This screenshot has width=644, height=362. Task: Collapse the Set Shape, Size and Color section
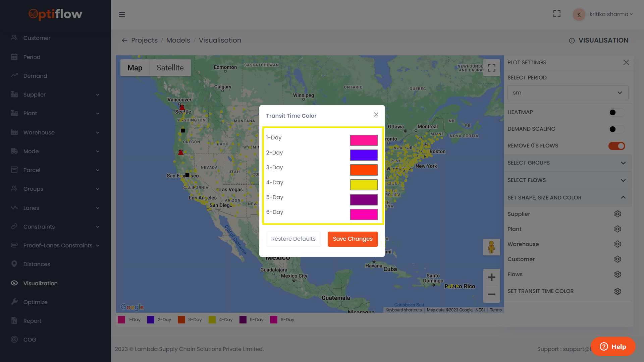pyautogui.click(x=623, y=198)
